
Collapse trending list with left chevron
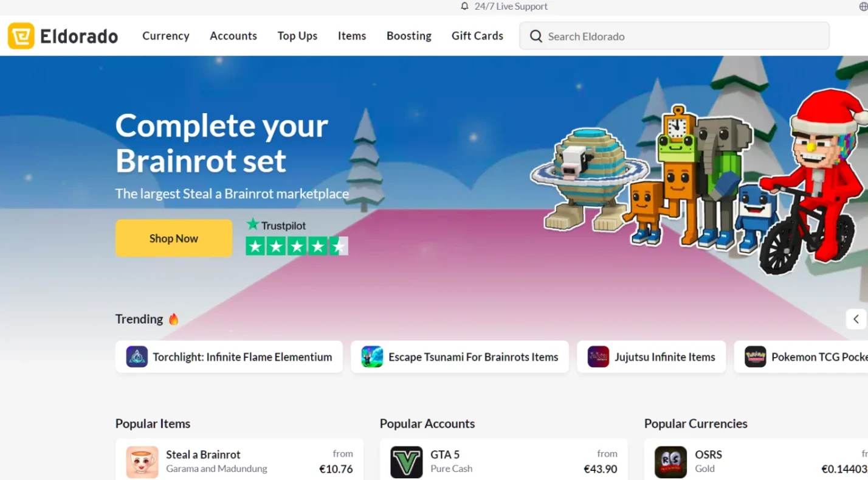(856, 319)
